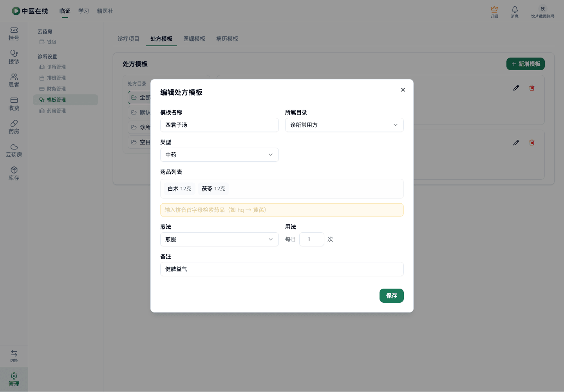The image size is (564, 392).
Task: Click the drug search input field
Action: coord(282,210)
